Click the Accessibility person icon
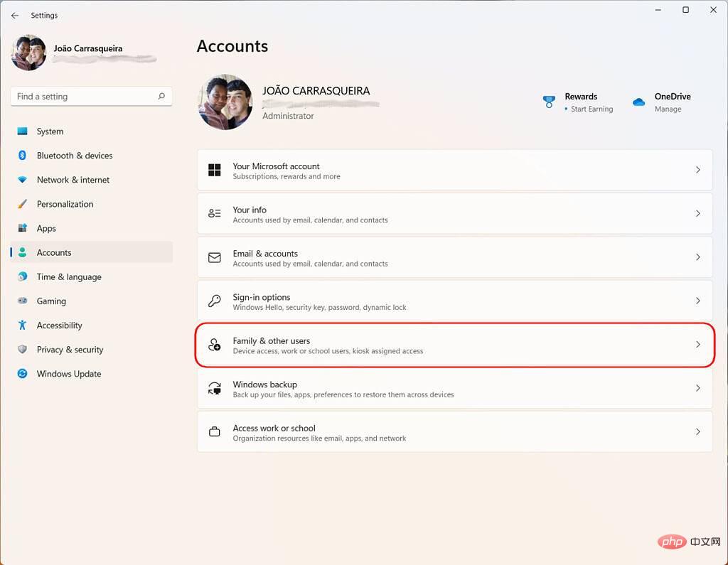 click(x=22, y=325)
